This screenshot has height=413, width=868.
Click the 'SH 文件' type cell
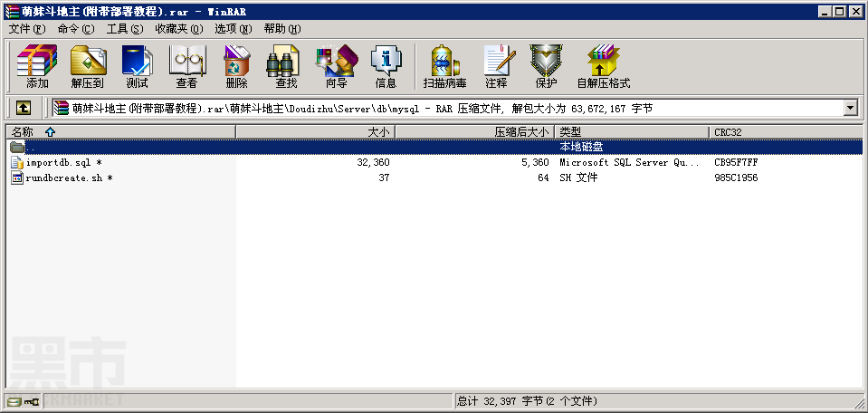[x=578, y=178]
